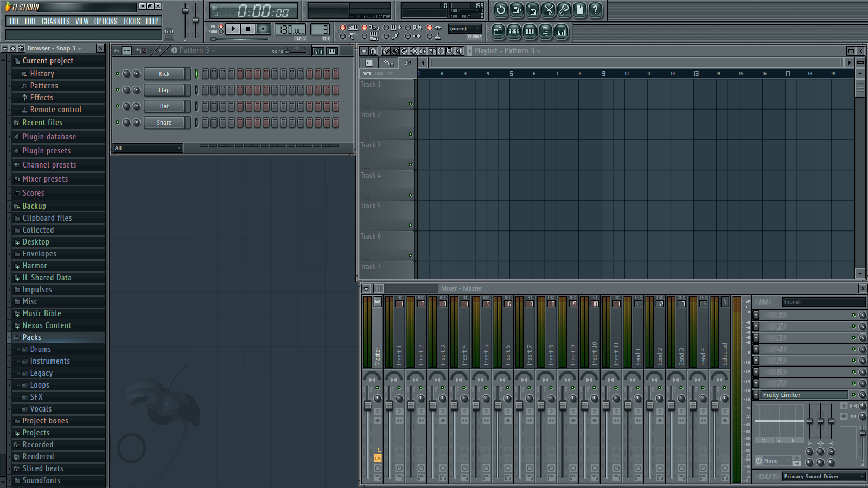Toggle the Snare channel mute light
Viewport: 868px width, 488px height.
(x=117, y=123)
